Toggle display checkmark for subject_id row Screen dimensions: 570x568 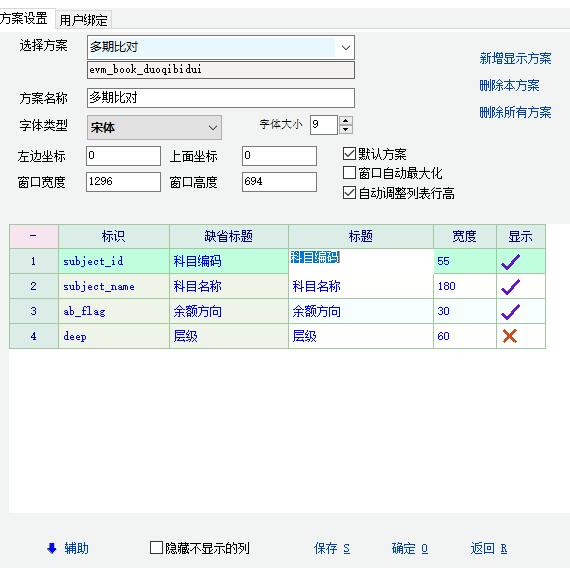tap(511, 261)
